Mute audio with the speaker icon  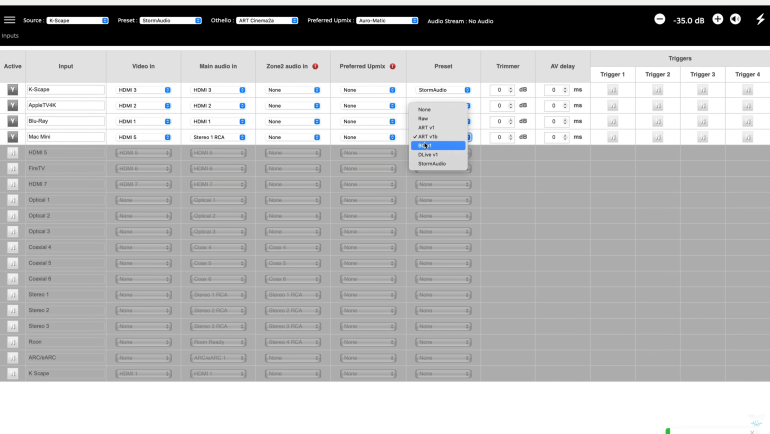[x=735, y=19]
